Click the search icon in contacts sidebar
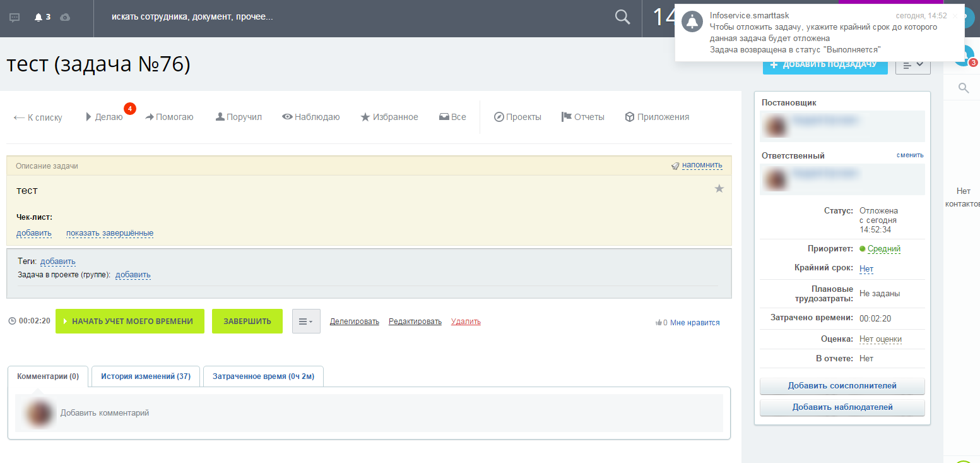 pos(964,88)
